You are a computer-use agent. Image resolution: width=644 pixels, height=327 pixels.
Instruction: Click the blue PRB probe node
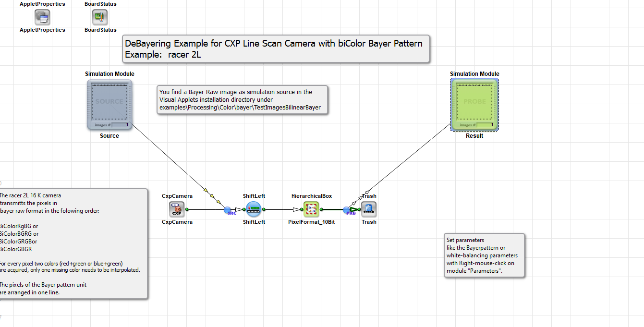click(347, 210)
